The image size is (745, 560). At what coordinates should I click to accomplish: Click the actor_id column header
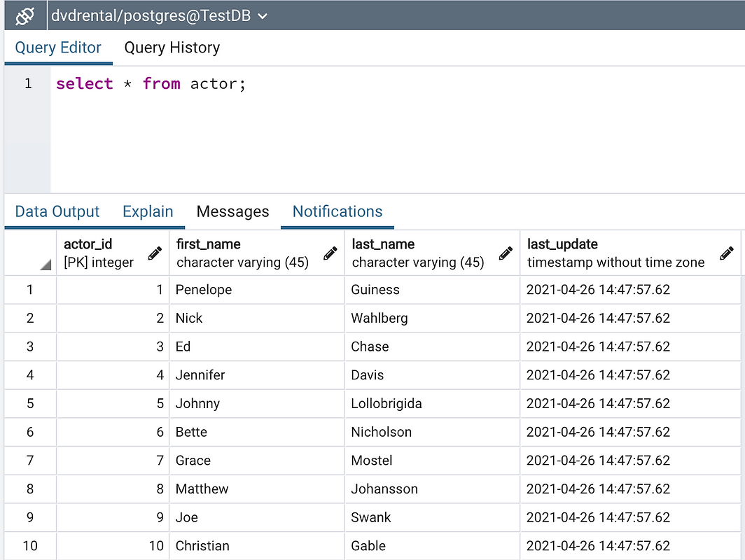point(113,253)
